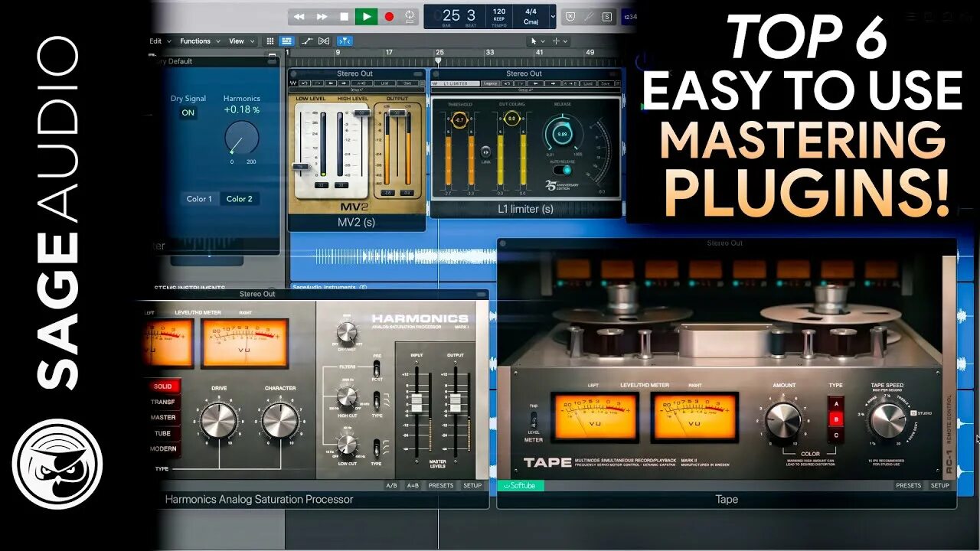Click the A/B button in Harmonics
This screenshot has width=980, height=551.
point(391,485)
